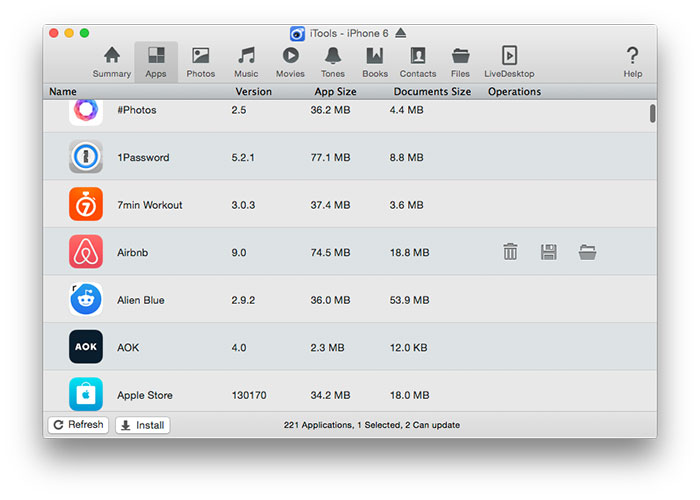700x500 pixels.
Task: Open the Summary section
Action: point(112,62)
